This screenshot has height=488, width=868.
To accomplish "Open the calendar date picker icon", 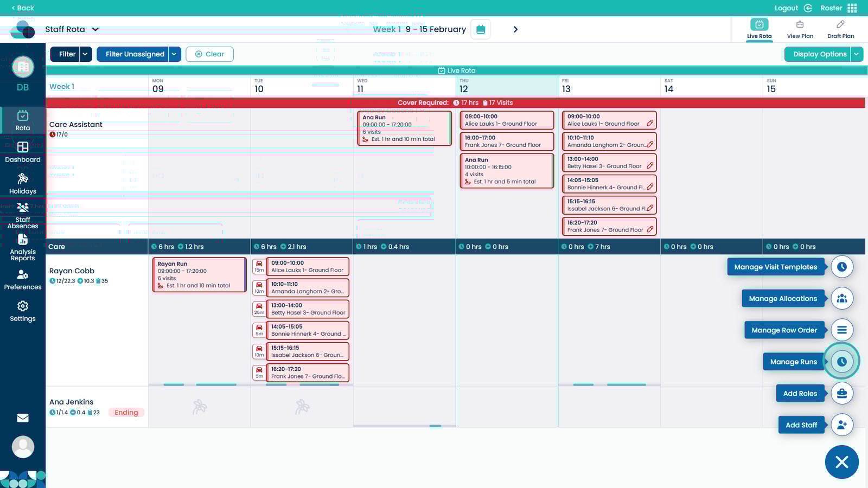I will pos(481,29).
